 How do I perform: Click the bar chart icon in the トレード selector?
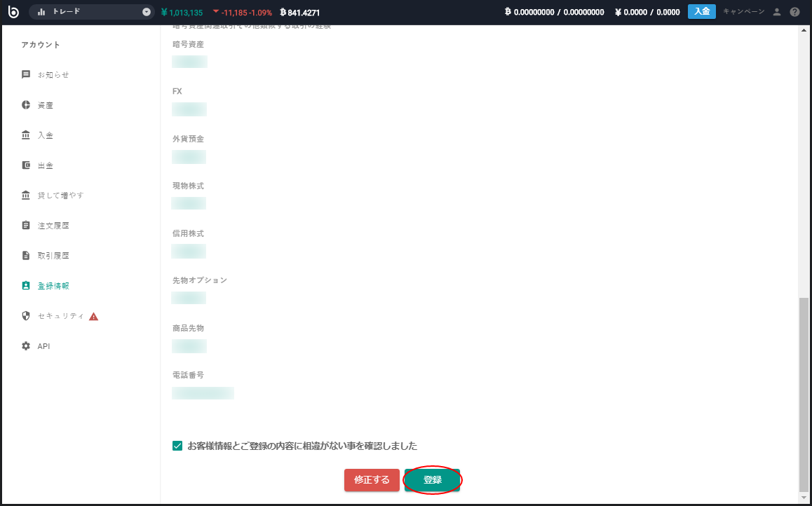pyautogui.click(x=41, y=12)
